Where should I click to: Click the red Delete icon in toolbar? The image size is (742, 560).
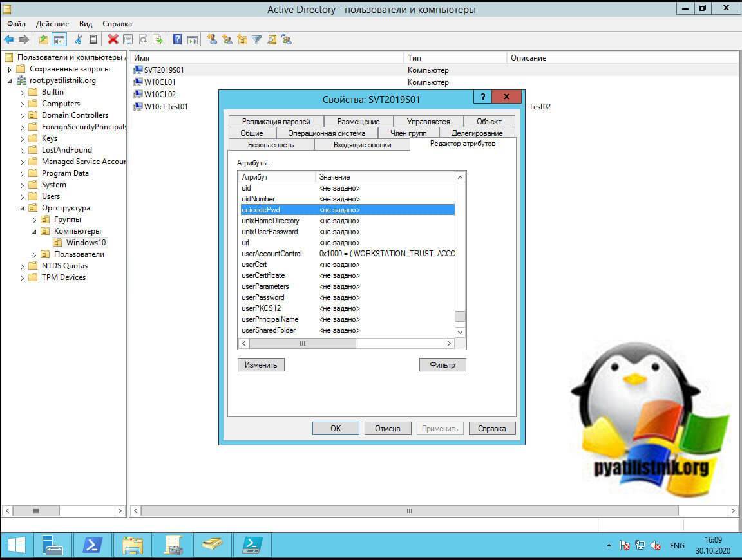tap(113, 40)
